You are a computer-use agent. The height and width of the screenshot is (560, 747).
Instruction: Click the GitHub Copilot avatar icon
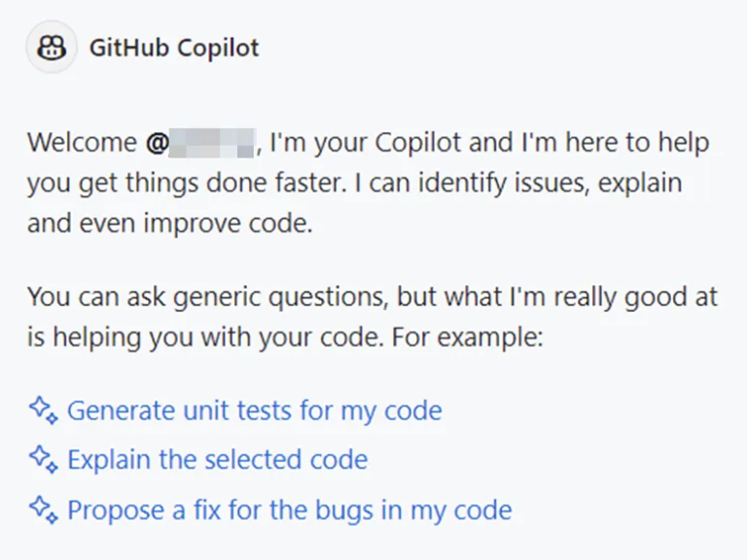tap(51, 48)
